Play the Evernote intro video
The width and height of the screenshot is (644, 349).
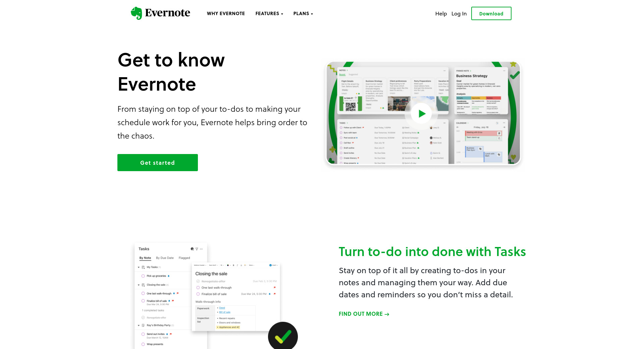(x=422, y=113)
